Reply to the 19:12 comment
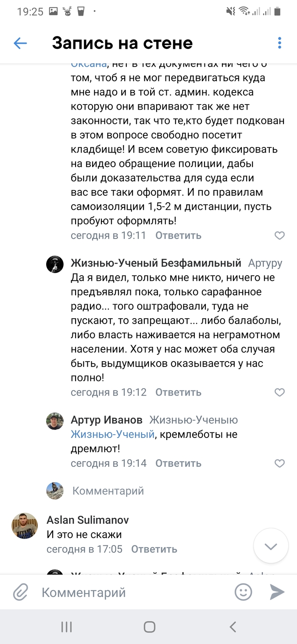The height and width of the screenshot is (644, 297). [178, 393]
